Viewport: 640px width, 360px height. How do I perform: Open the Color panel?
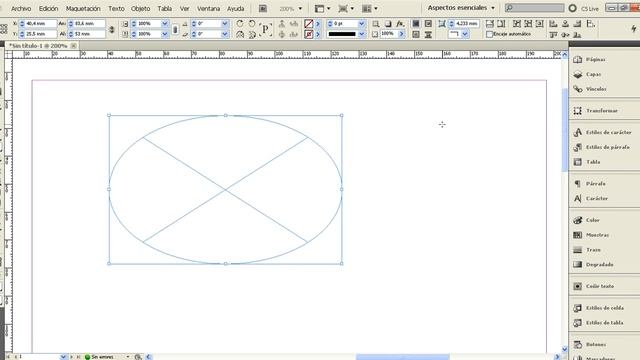pos(586,220)
